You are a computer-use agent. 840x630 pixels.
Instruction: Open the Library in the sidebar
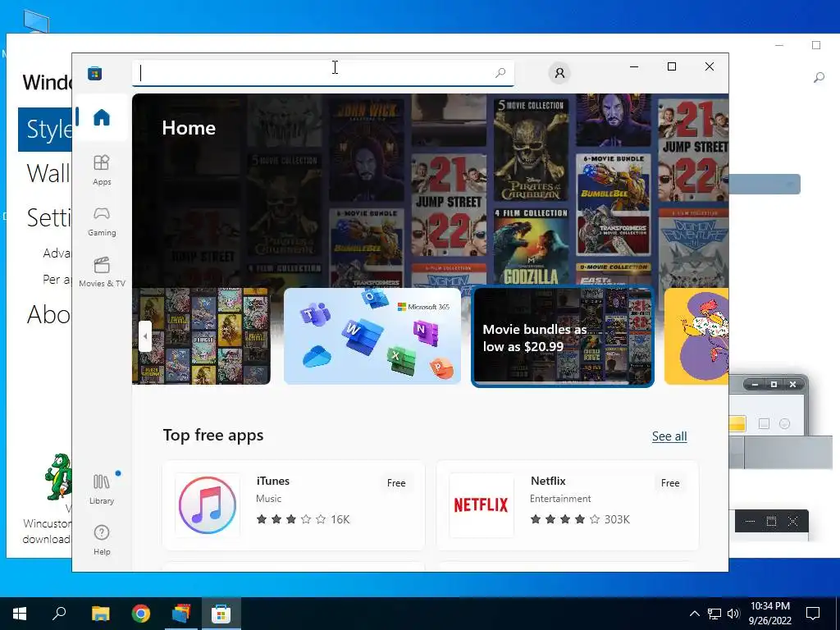click(x=101, y=489)
